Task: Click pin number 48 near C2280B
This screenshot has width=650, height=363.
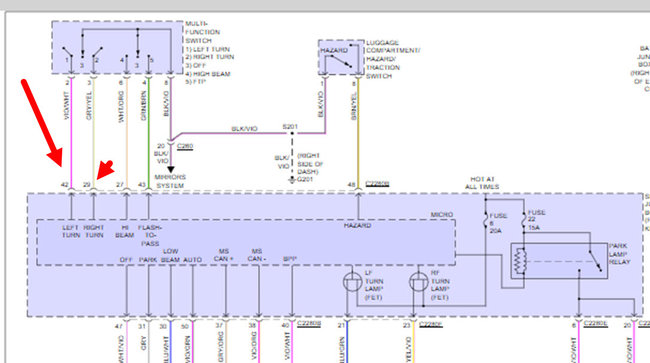Action: coord(352,185)
